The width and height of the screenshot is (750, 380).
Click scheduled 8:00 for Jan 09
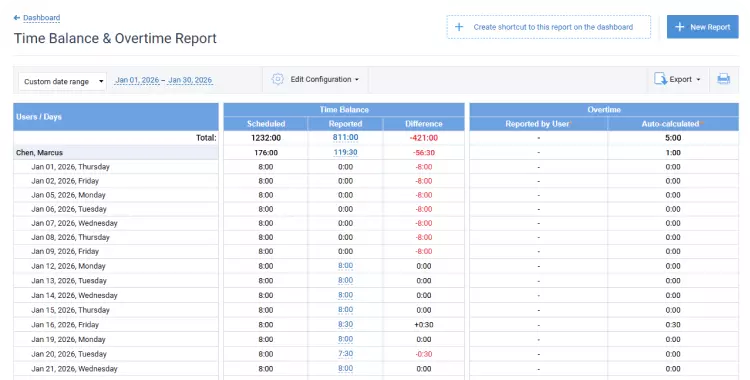pos(266,251)
